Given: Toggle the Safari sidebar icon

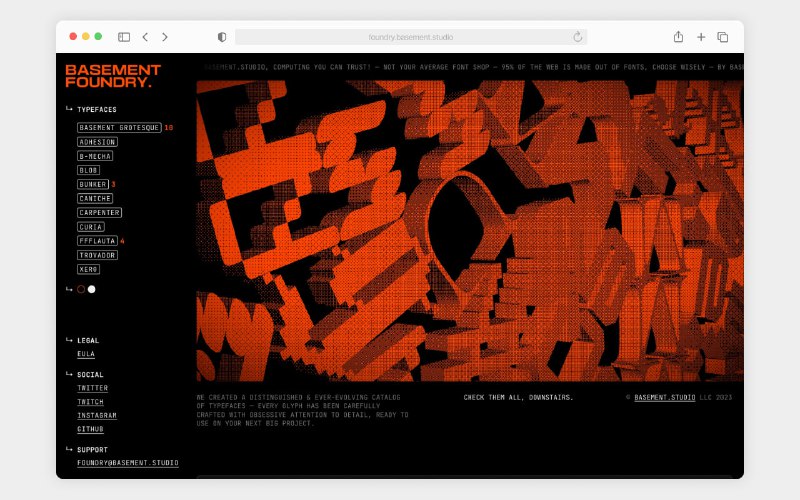Looking at the screenshot, I should (x=124, y=37).
